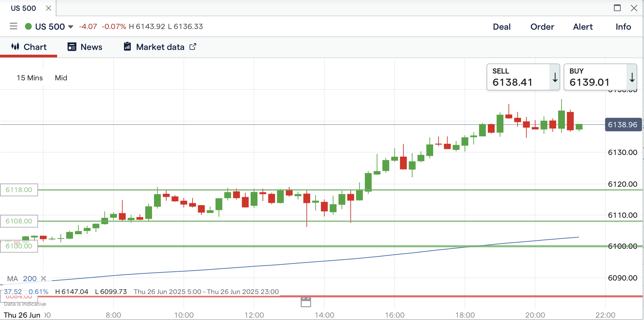Open the Market data tab
Viewport: 644px width, 320px height.
click(160, 47)
